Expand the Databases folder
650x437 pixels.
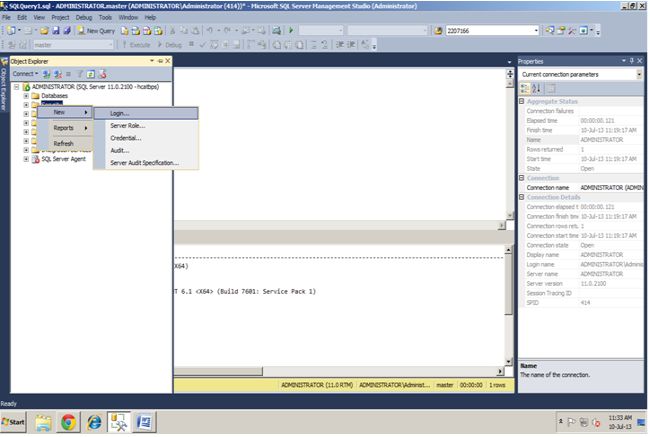pos(26,96)
